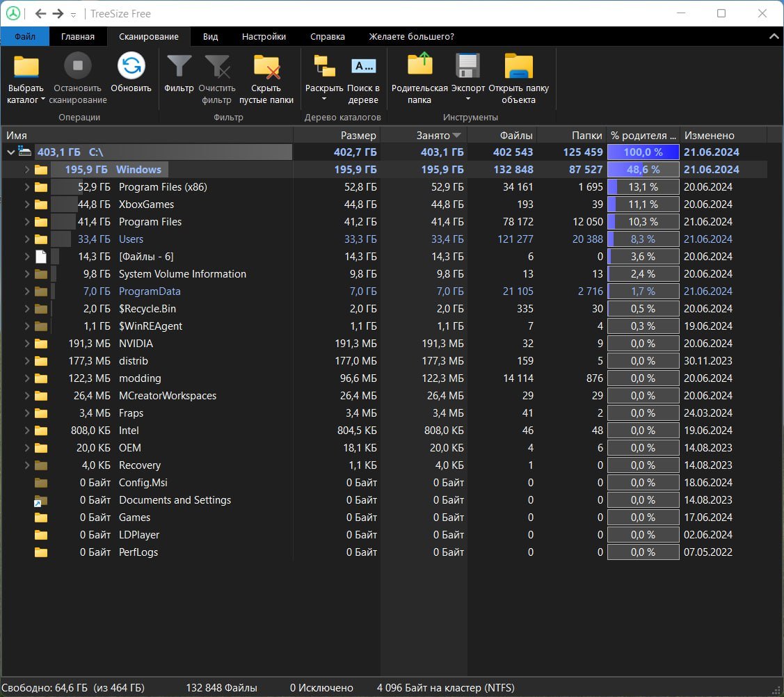Click the 14 114 files value of modding
The height and width of the screenshot is (697, 784).
[x=518, y=378]
